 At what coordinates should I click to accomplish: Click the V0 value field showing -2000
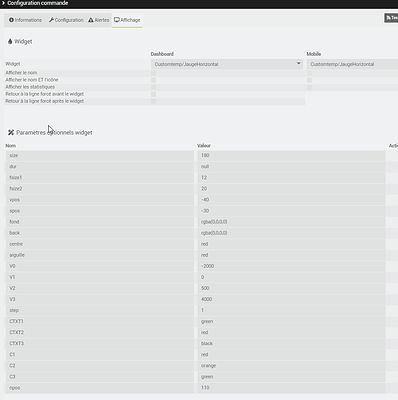pos(291,266)
